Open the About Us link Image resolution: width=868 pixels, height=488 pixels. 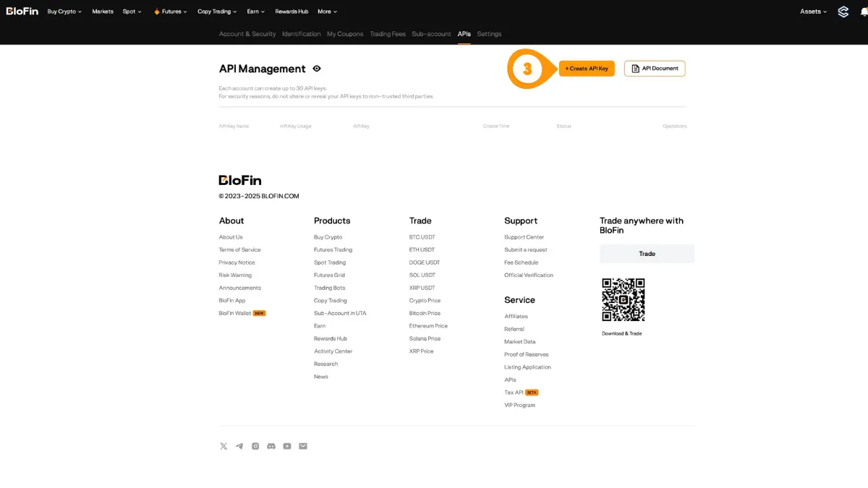[x=231, y=237]
